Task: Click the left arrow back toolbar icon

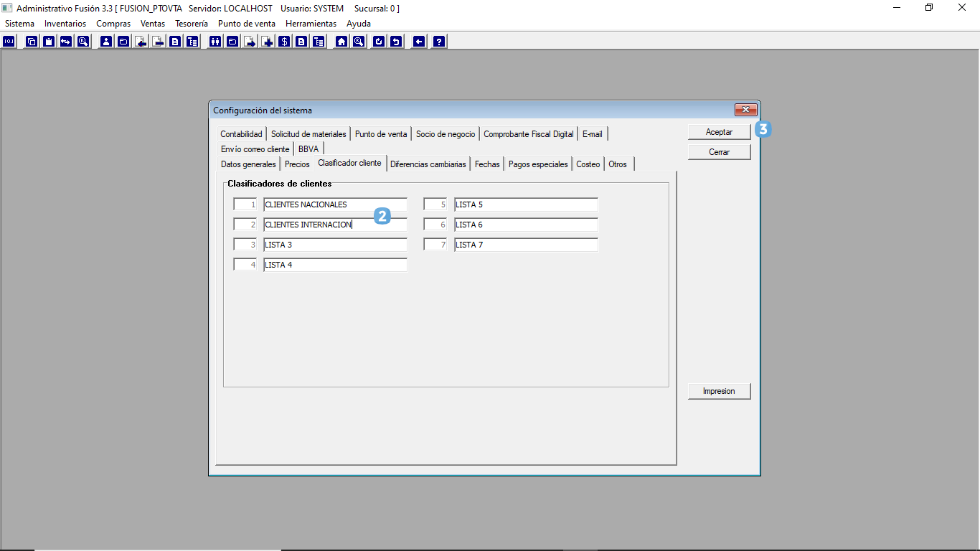Action: [x=419, y=42]
